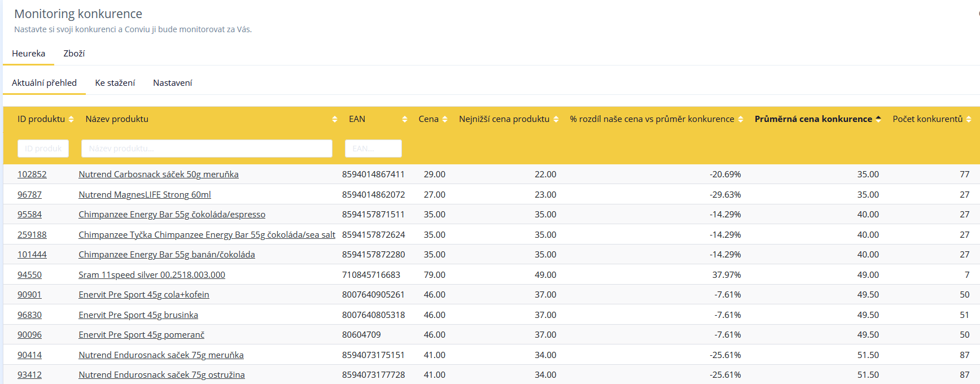Sort by EAN column arrows
The image size is (980, 384).
[x=405, y=119]
